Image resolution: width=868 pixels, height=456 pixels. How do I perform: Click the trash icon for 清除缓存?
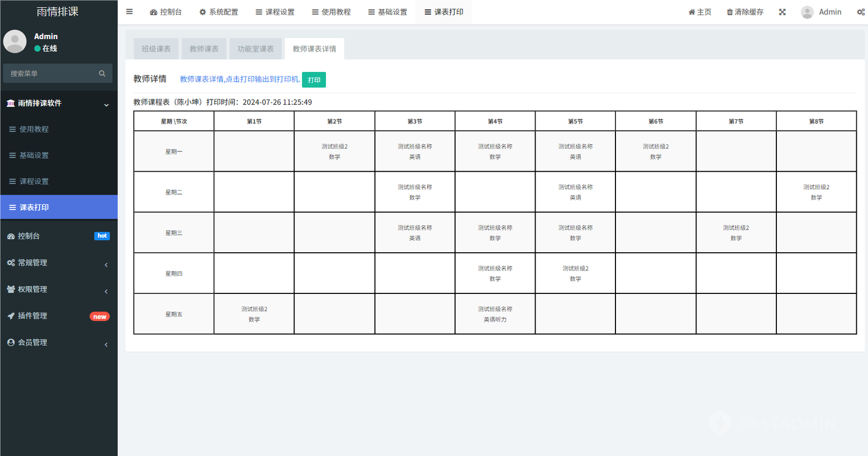(x=729, y=12)
